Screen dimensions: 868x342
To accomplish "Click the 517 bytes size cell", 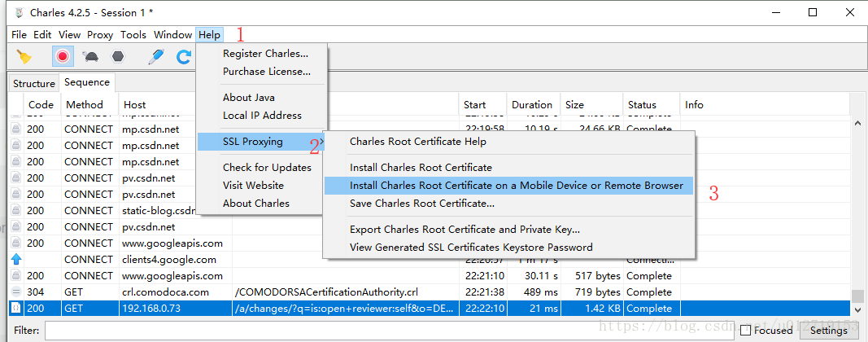I will [591, 275].
